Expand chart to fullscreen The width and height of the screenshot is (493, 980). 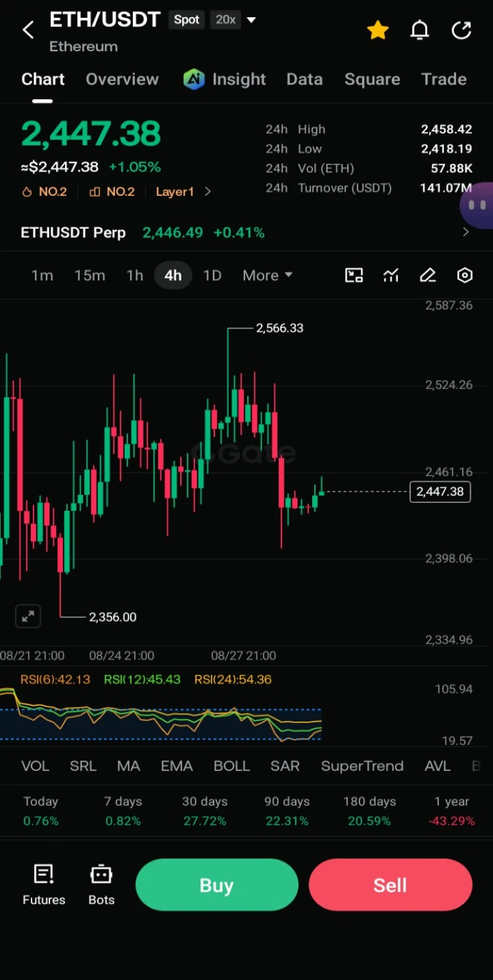click(x=28, y=617)
